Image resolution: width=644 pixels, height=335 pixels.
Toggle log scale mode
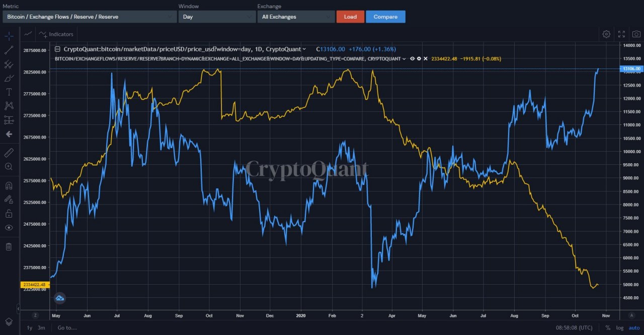coord(619,327)
